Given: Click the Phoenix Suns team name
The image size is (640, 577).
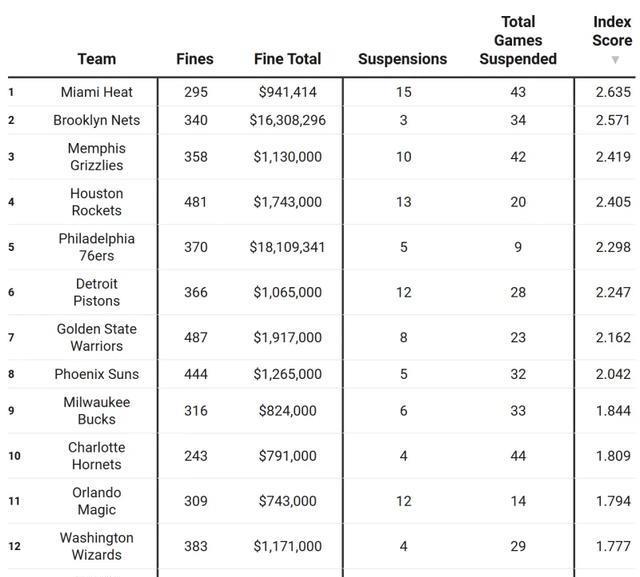Looking at the screenshot, I should click(96, 374).
